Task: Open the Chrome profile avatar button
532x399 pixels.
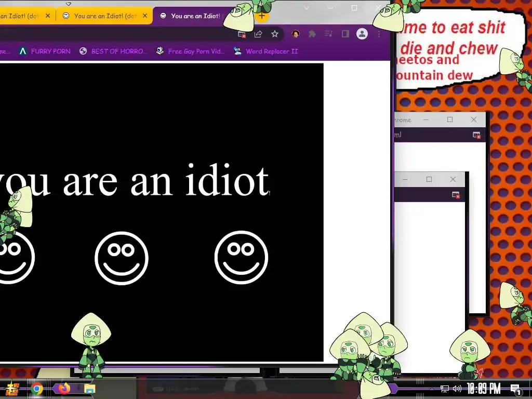Action: point(362,34)
